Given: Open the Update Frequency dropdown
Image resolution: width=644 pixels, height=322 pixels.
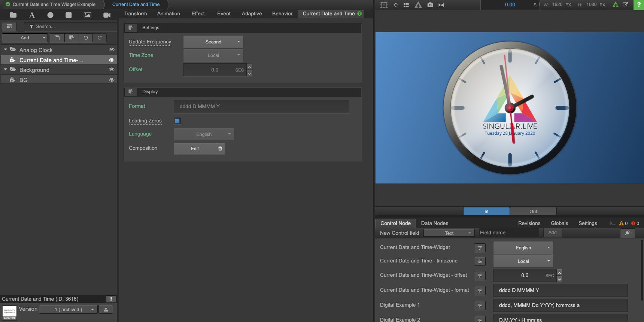Looking at the screenshot, I should 213,42.
